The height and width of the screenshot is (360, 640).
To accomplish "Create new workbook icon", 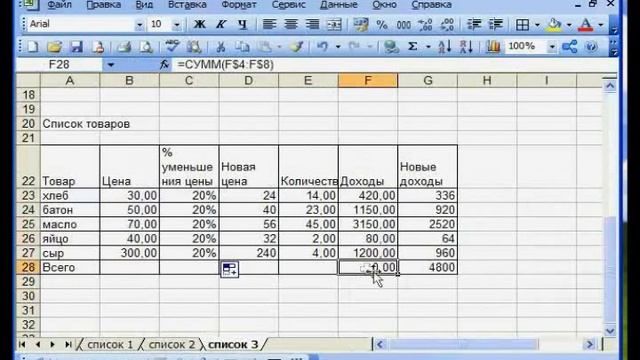I will [x=32, y=47].
